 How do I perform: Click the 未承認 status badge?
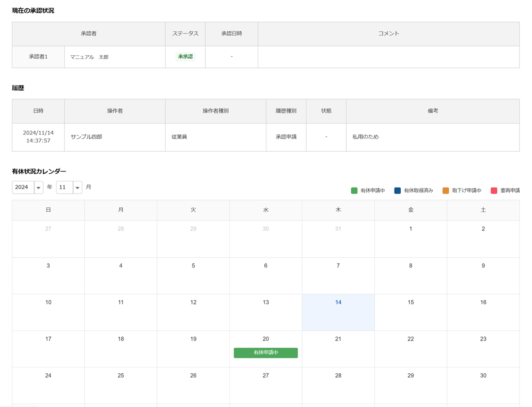pyautogui.click(x=185, y=57)
